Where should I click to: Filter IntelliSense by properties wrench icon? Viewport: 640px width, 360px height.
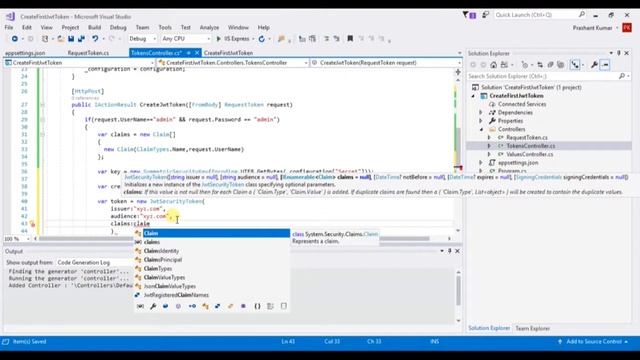click(x=153, y=306)
